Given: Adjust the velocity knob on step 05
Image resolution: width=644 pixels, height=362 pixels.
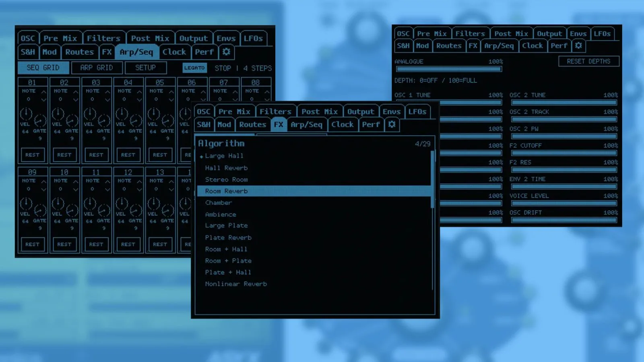Looking at the screenshot, I should [x=153, y=114].
